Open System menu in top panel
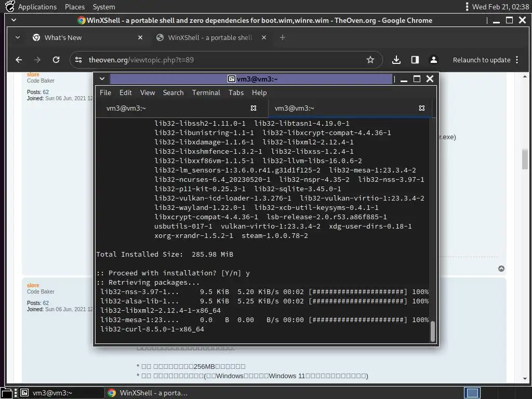The width and height of the screenshot is (532, 399). pyautogui.click(x=104, y=7)
